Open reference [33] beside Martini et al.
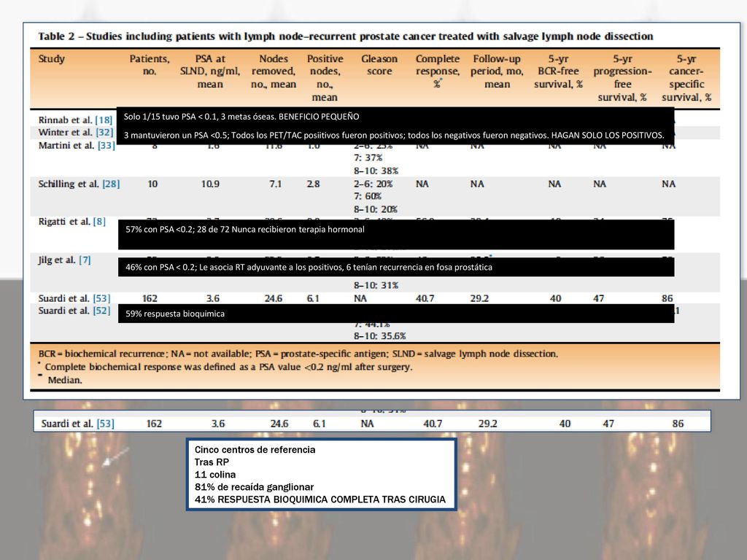The image size is (747, 560). point(107,145)
